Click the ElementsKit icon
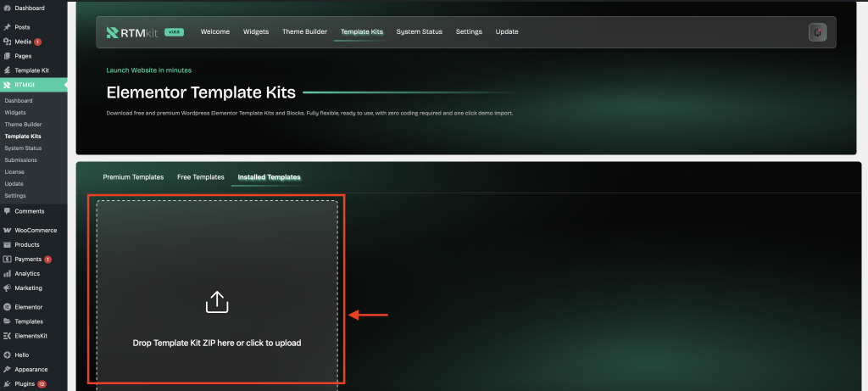Screen dimensions: 868x391 pos(7,336)
